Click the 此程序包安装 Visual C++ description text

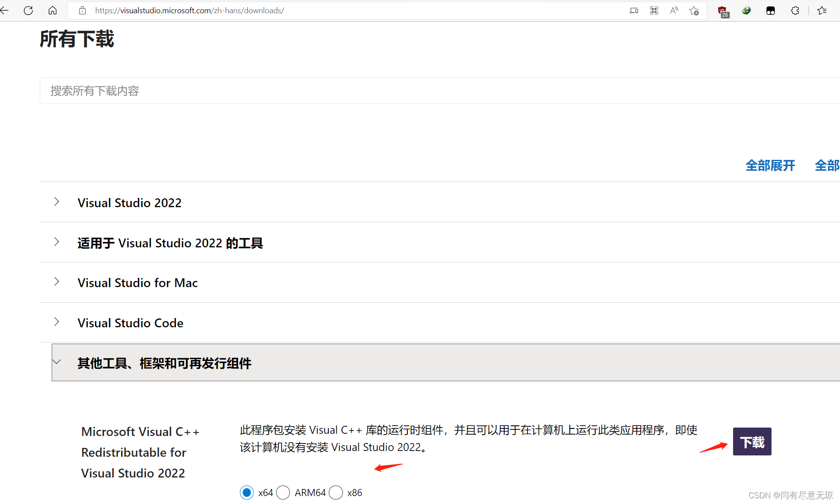(x=469, y=439)
